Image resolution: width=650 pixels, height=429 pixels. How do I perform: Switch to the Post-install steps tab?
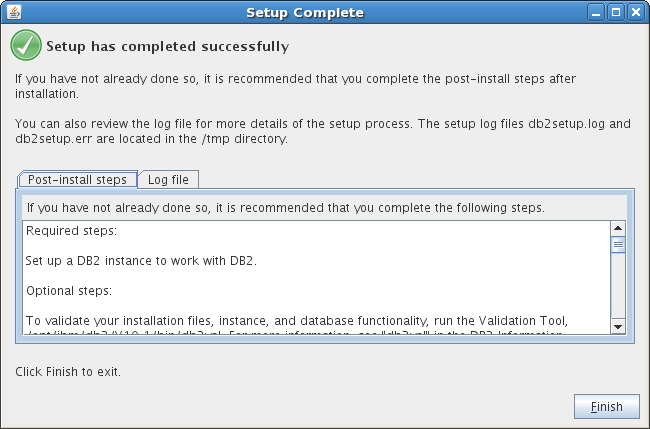[77, 179]
